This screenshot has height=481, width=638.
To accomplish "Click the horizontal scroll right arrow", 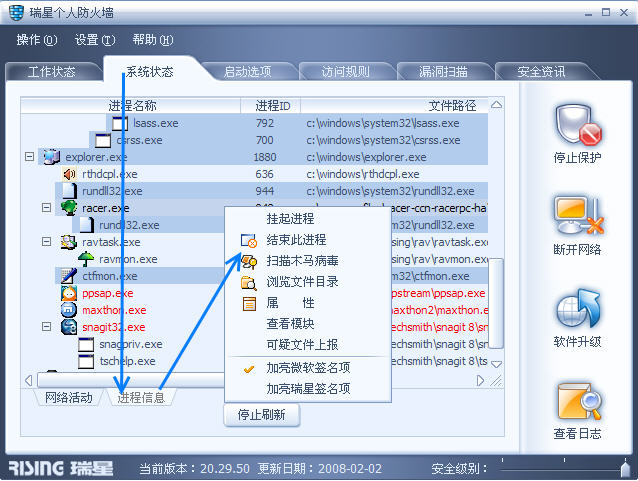I will coord(480,381).
